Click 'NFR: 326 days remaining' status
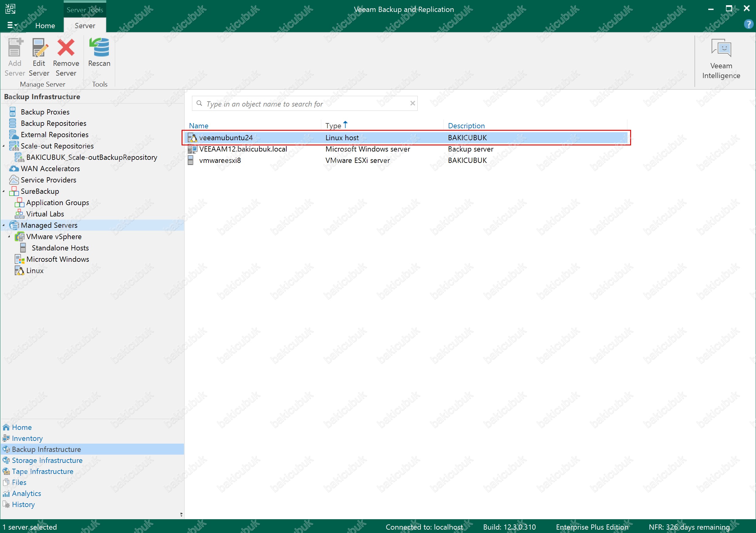The image size is (756, 533). click(x=689, y=527)
